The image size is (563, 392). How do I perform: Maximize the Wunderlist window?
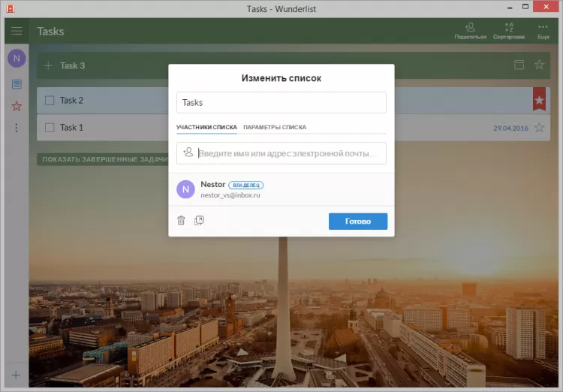click(x=525, y=7)
